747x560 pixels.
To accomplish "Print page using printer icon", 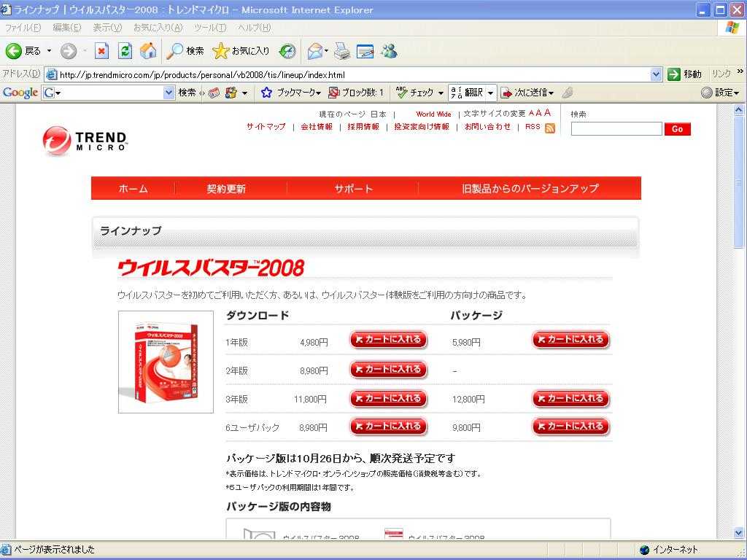I will point(341,52).
